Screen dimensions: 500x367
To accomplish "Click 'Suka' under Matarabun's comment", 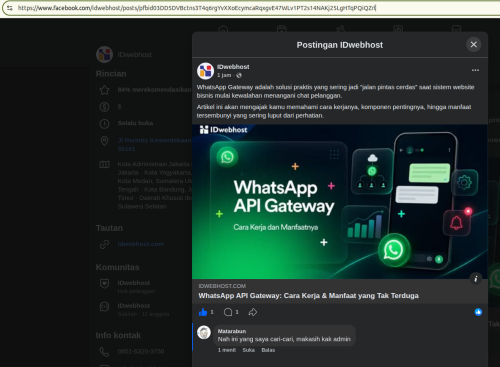I will coord(249,350).
